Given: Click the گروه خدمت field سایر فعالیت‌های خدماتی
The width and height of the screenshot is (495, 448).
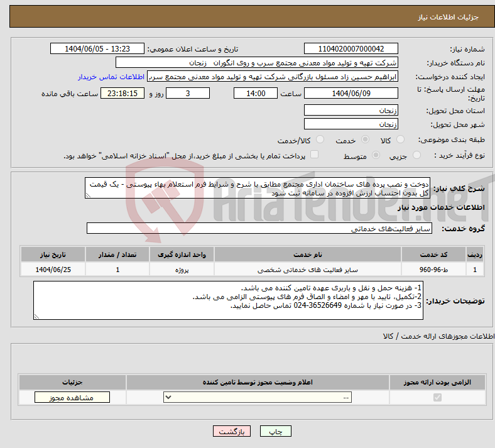Looking at the screenshot, I should click(x=259, y=228).
